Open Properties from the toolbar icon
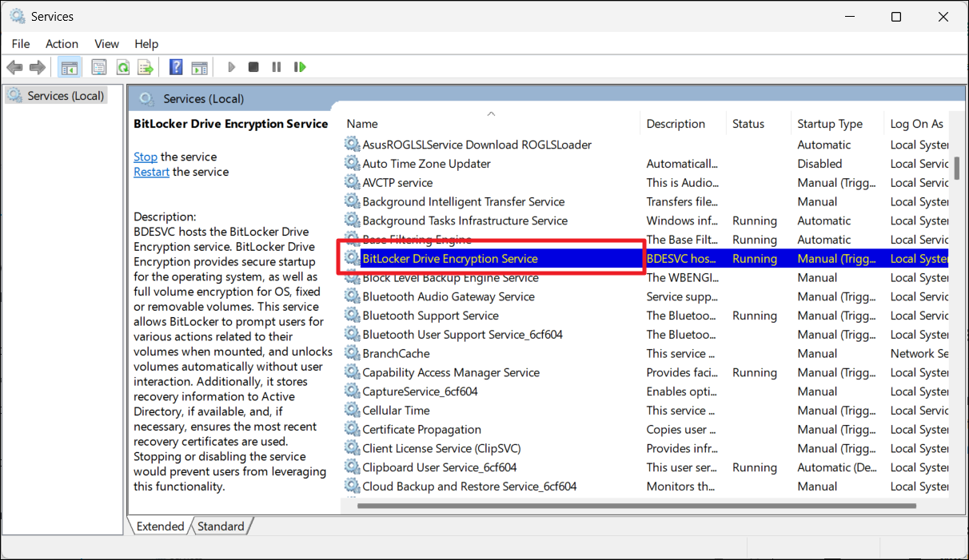Screen dimensions: 969x560 point(99,67)
